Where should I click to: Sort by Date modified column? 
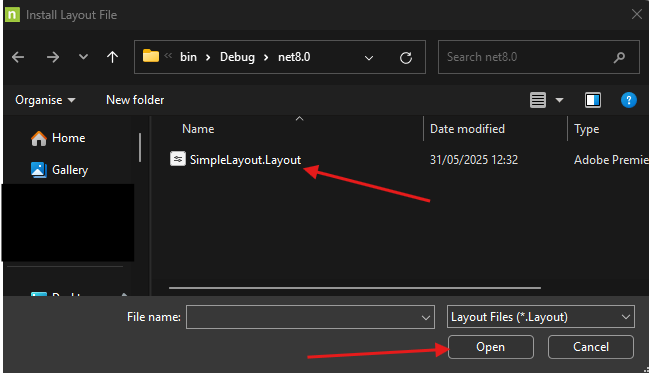pos(467,129)
